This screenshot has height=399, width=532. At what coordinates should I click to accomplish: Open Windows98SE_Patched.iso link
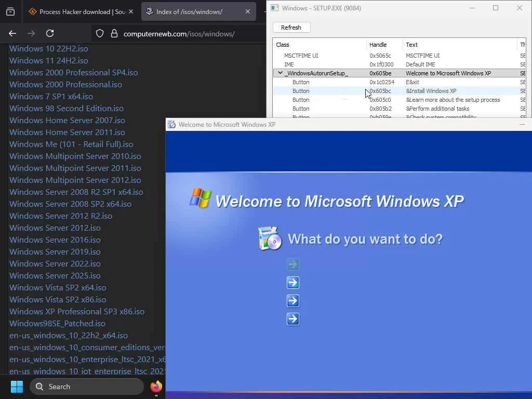point(57,323)
